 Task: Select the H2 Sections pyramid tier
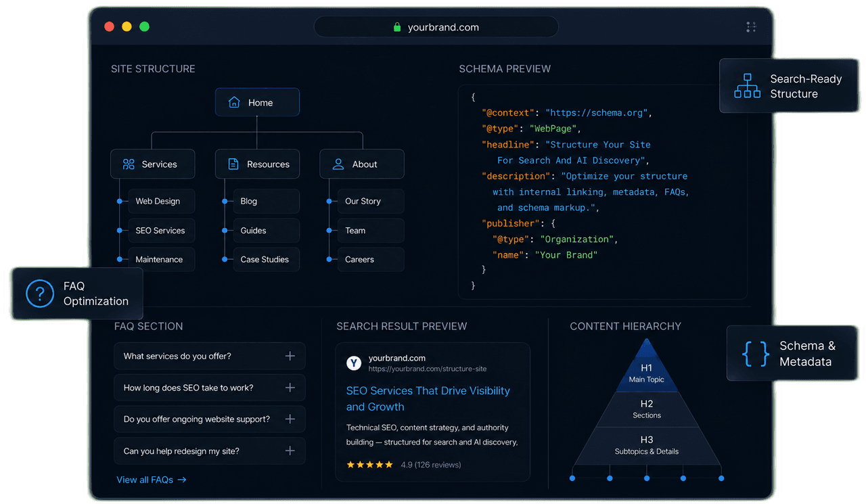pos(647,409)
